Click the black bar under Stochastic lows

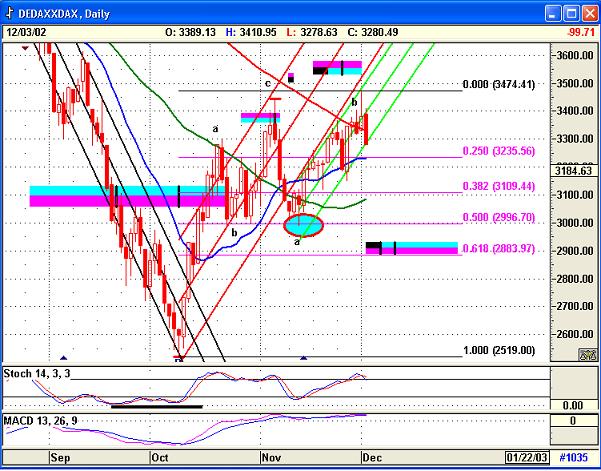pos(157,407)
